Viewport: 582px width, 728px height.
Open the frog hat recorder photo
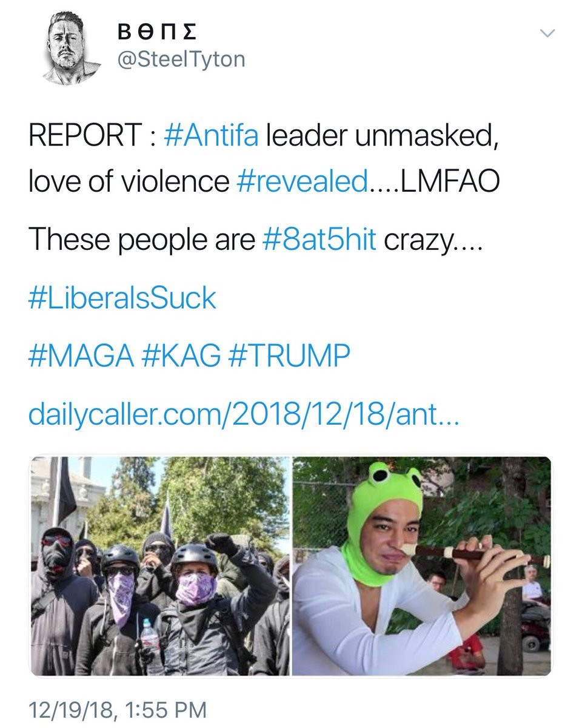(422, 565)
